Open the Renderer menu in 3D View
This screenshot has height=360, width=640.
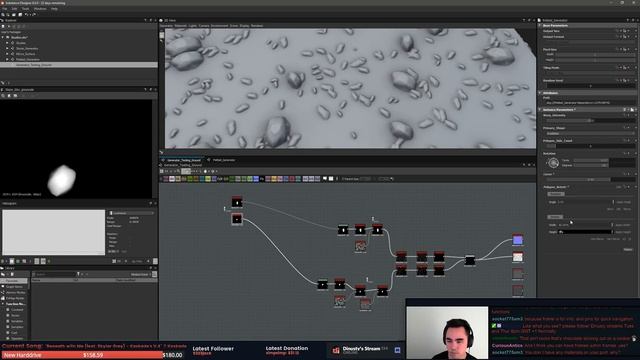(257, 26)
